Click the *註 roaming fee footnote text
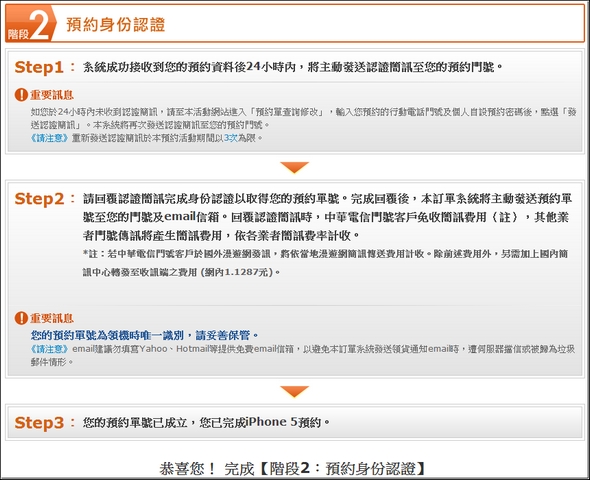590x480 pixels. 325,263
